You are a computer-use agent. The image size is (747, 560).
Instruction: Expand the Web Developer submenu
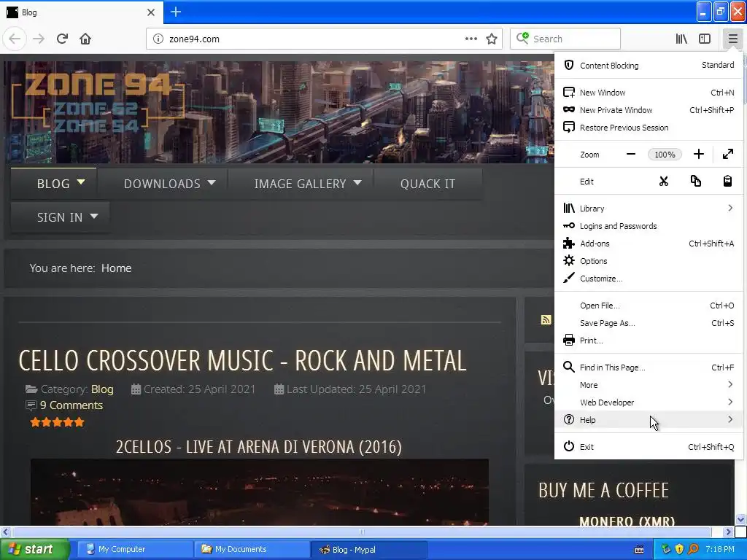pyautogui.click(x=649, y=402)
